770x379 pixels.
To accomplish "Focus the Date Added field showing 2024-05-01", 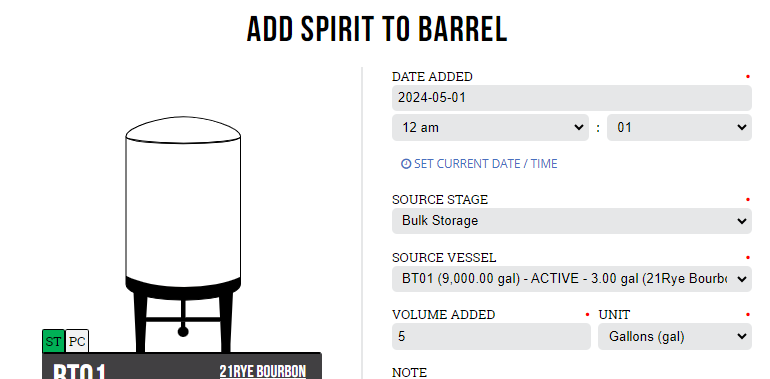I will (572, 98).
